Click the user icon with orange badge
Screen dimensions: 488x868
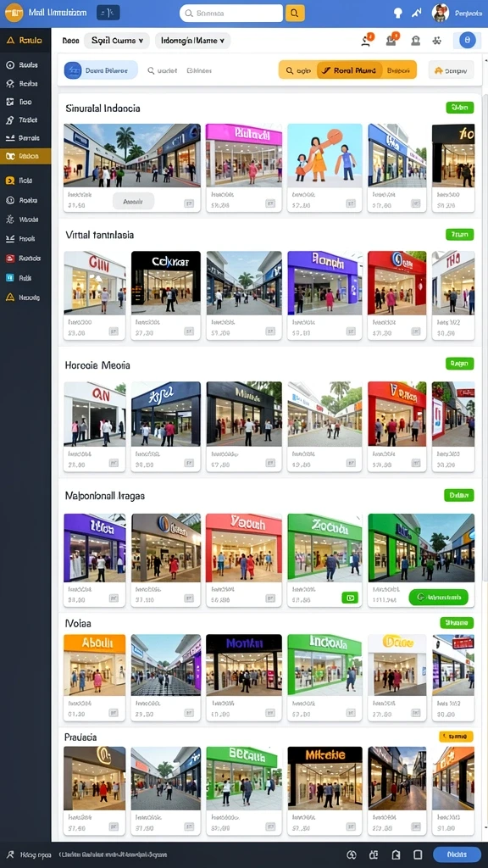click(368, 40)
